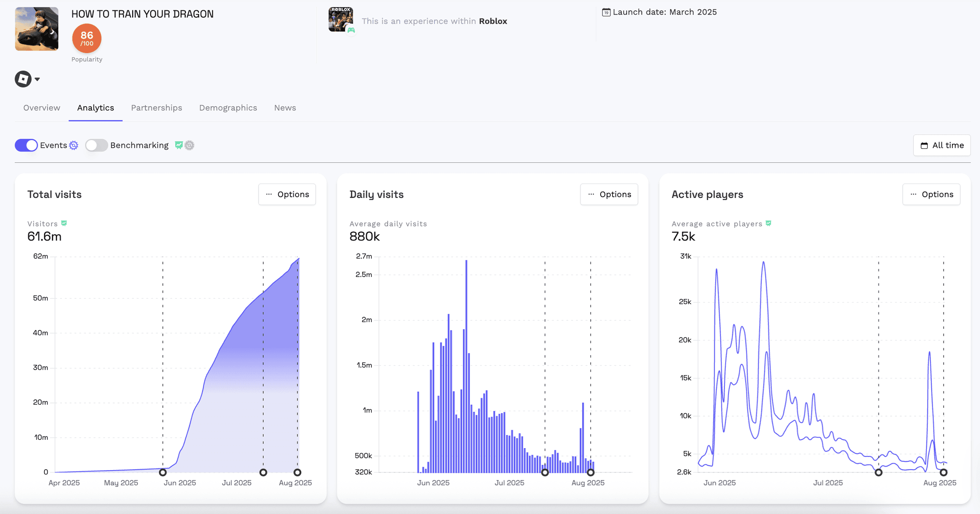Enable the Benchmarking toggle
This screenshot has width=980, height=514.
[97, 145]
